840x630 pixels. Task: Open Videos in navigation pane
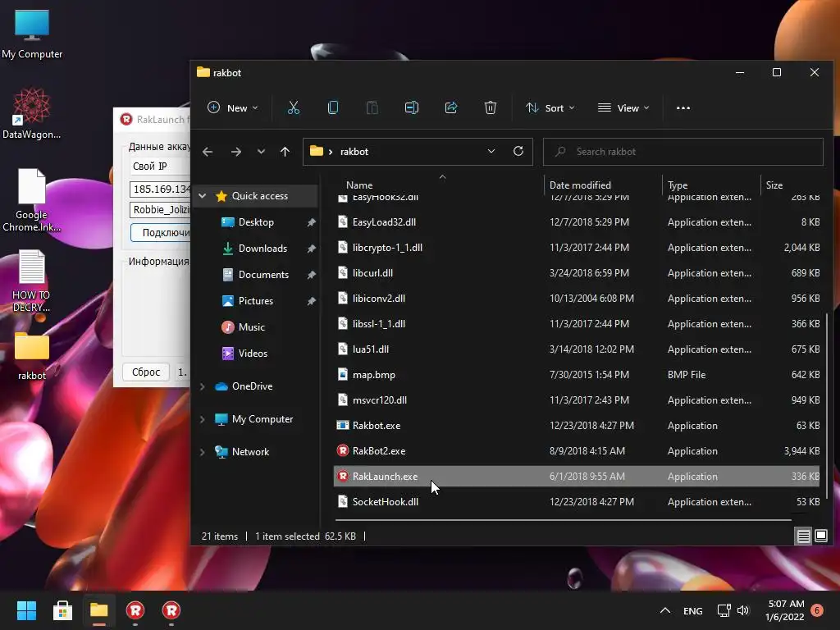click(253, 353)
